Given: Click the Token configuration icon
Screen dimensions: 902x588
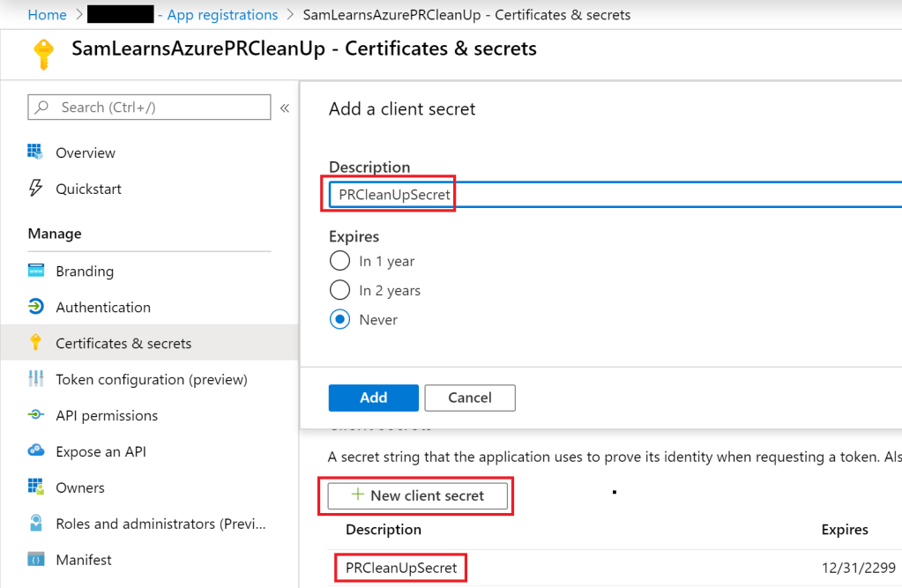Looking at the screenshot, I should pyautogui.click(x=36, y=379).
